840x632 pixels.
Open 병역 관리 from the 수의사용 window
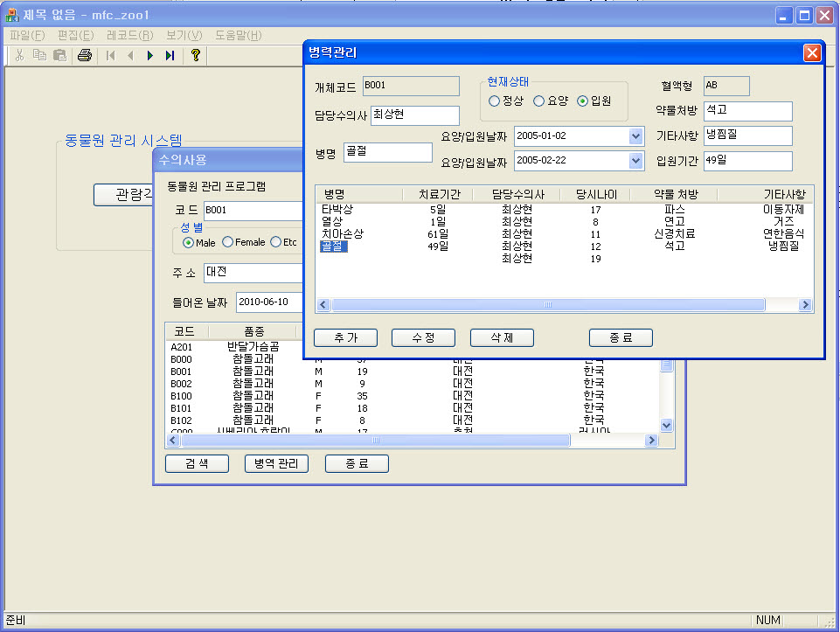coord(276,464)
